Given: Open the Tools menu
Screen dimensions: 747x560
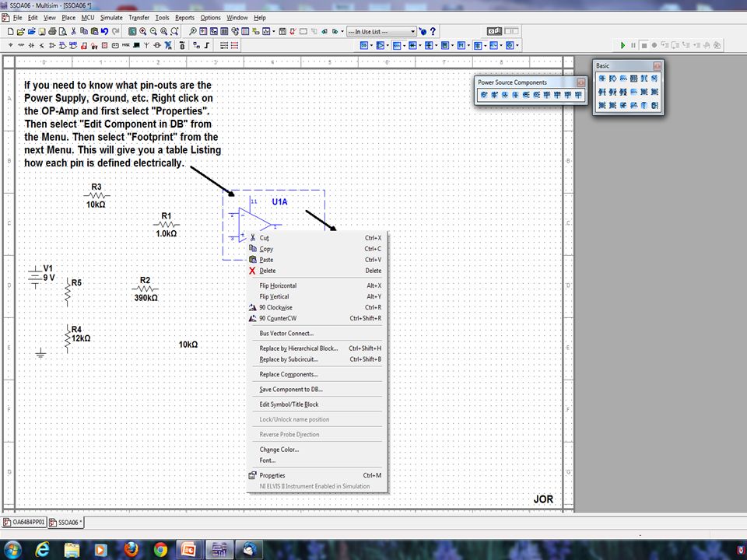Looking at the screenshot, I should 162,18.
